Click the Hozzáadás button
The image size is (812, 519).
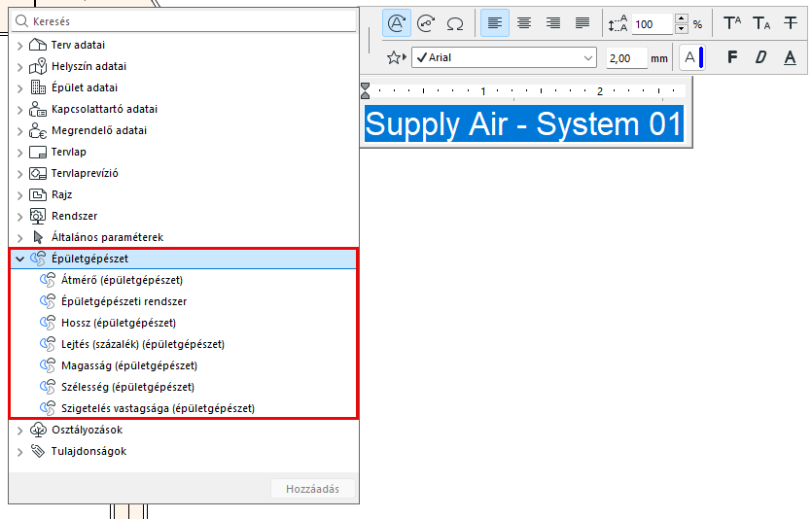313,489
